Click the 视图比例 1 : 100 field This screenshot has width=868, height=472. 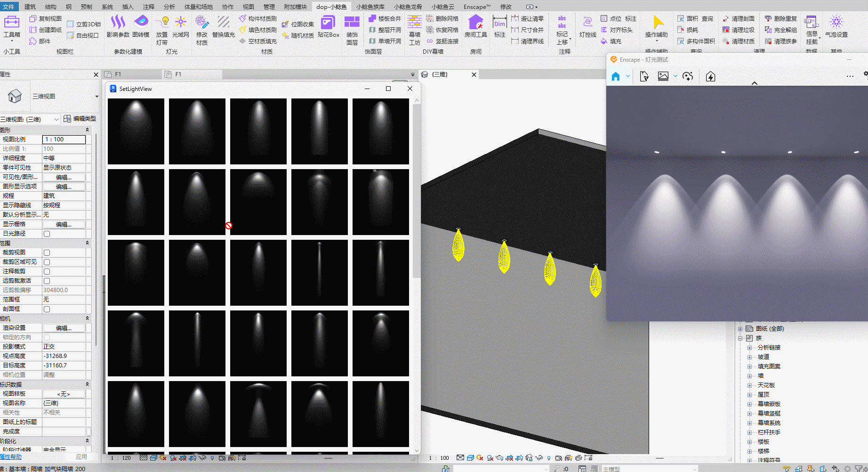[x=64, y=139]
